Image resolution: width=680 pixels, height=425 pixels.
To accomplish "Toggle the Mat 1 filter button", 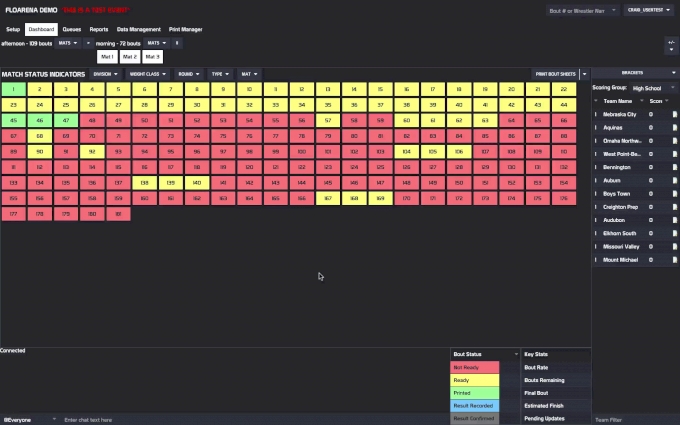I will click(x=106, y=57).
